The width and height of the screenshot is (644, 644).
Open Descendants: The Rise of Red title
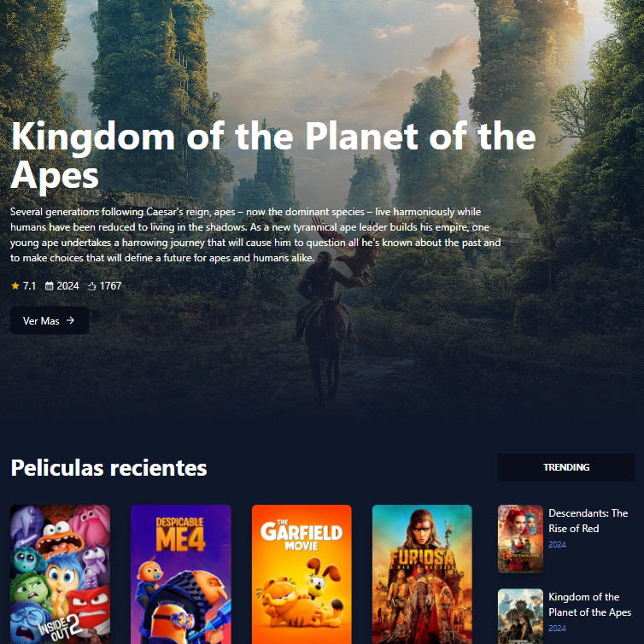(x=588, y=521)
